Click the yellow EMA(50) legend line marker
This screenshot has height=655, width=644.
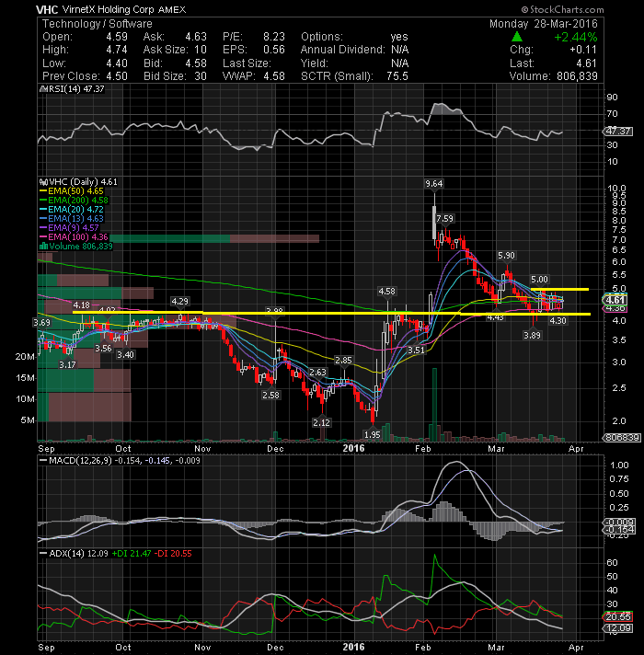[43, 191]
